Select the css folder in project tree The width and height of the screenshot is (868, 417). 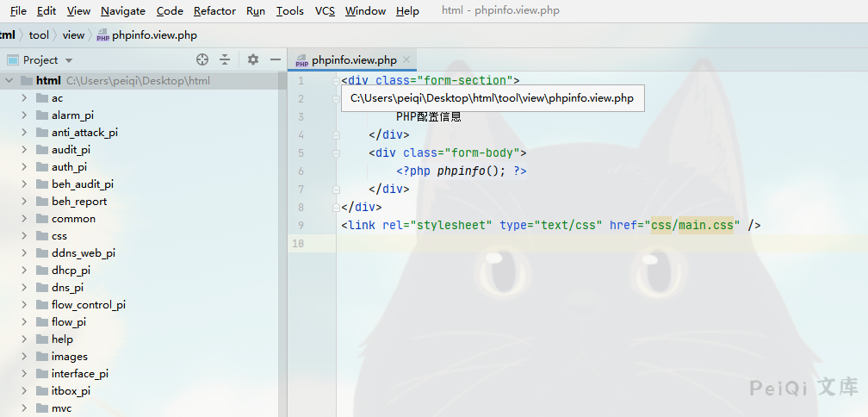[x=59, y=236]
